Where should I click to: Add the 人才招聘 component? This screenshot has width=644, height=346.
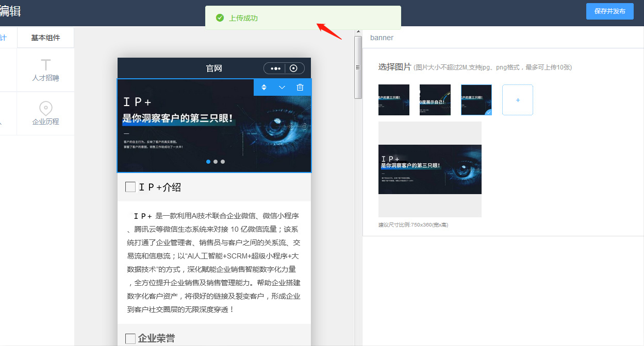click(45, 70)
